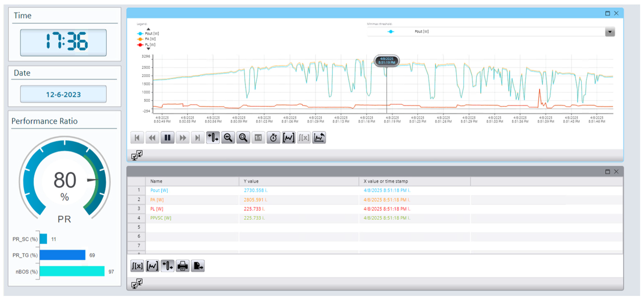
Task: Click zoom time axis magnifier icon
Action: (228, 137)
